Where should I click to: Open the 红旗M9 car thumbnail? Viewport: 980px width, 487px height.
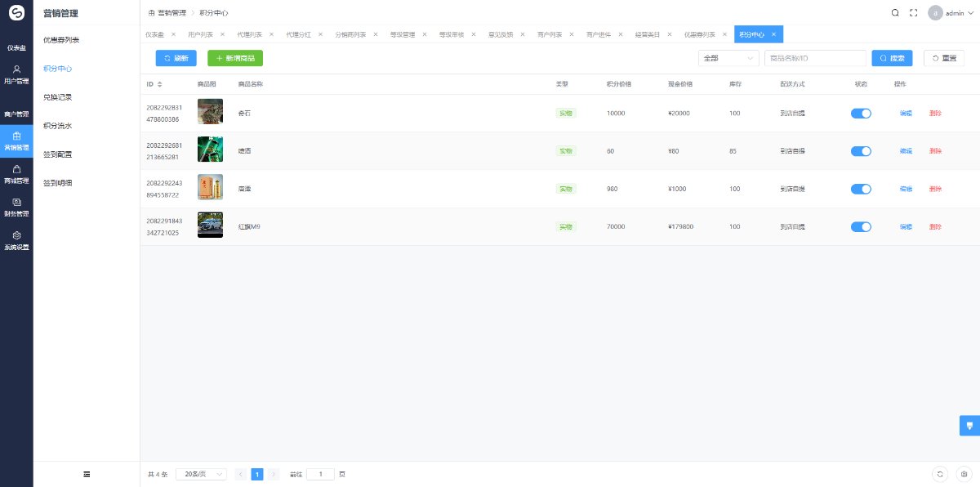(x=210, y=226)
